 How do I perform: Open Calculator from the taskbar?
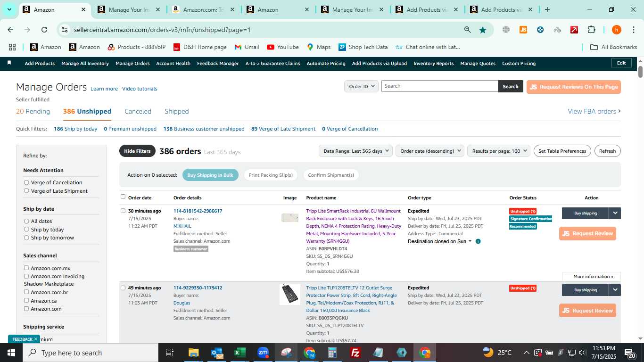tap(332, 353)
